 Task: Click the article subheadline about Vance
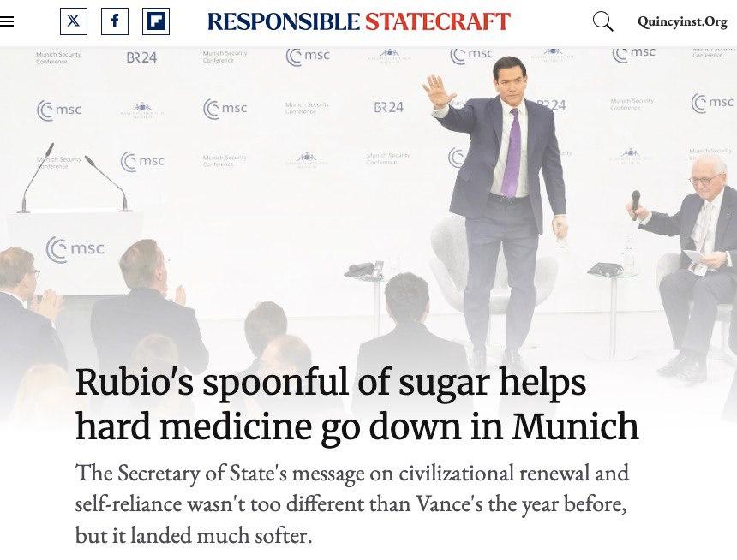351,504
